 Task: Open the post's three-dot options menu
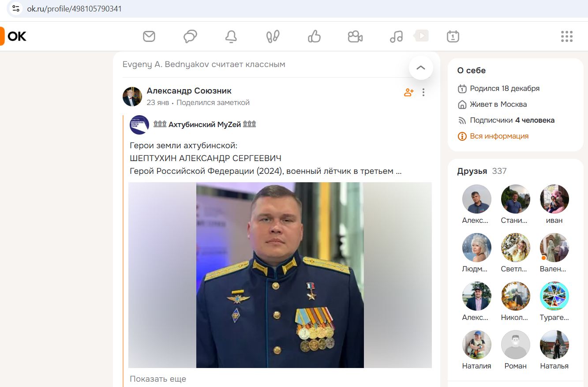(423, 92)
